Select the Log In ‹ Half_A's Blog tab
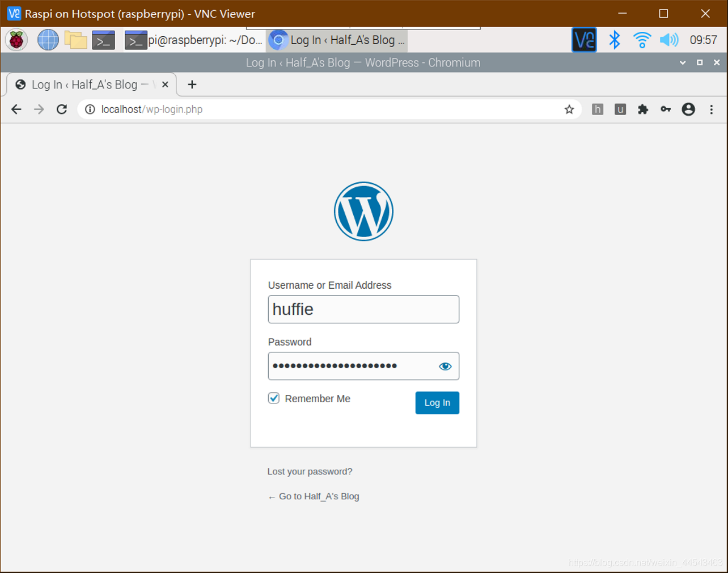 [x=91, y=85]
